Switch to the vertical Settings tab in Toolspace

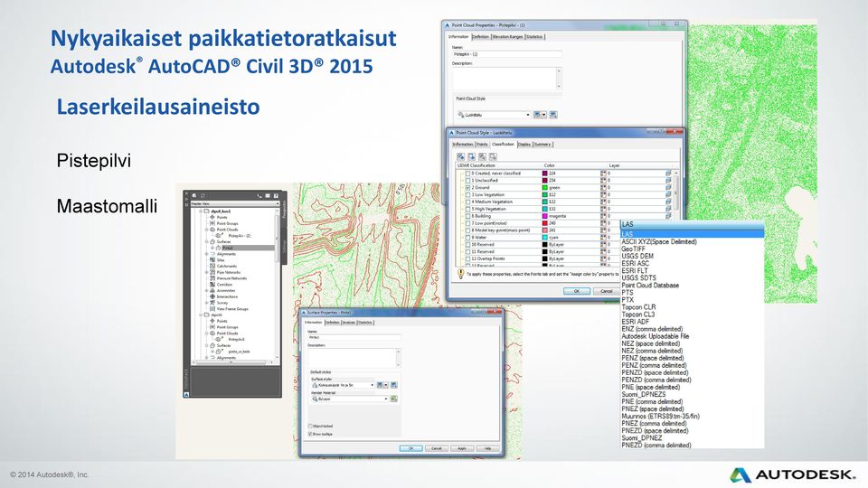pos(285,248)
